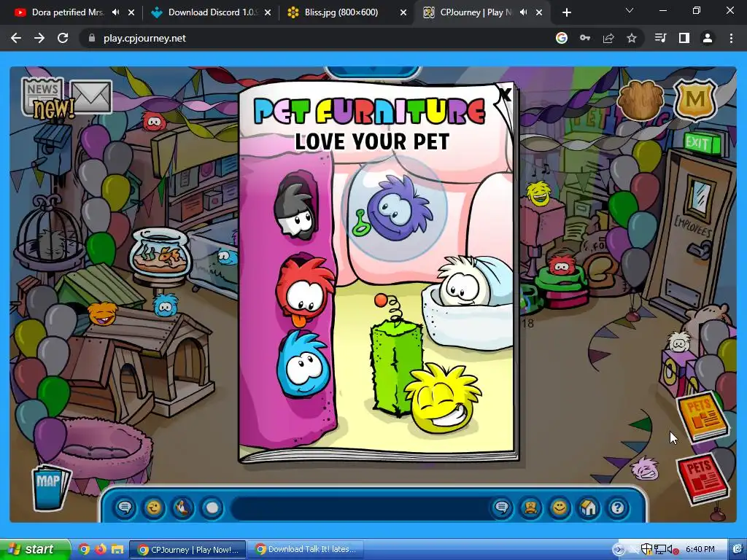Open folder icon in quick launch
The width and height of the screenshot is (747, 560).
[x=117, y=549]
